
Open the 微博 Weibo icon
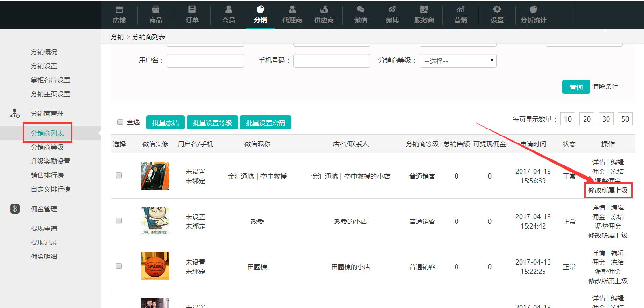[x=392, y=9]
